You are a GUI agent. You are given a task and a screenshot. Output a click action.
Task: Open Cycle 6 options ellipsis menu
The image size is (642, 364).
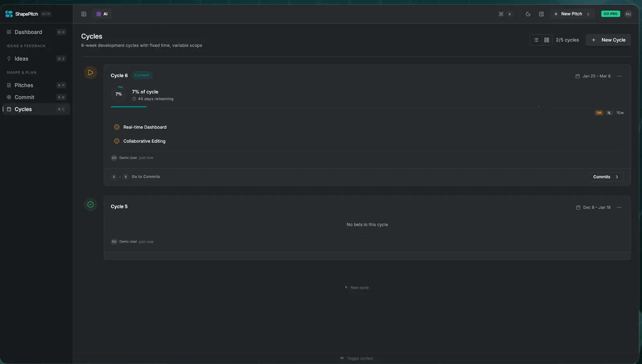(619, 76)
